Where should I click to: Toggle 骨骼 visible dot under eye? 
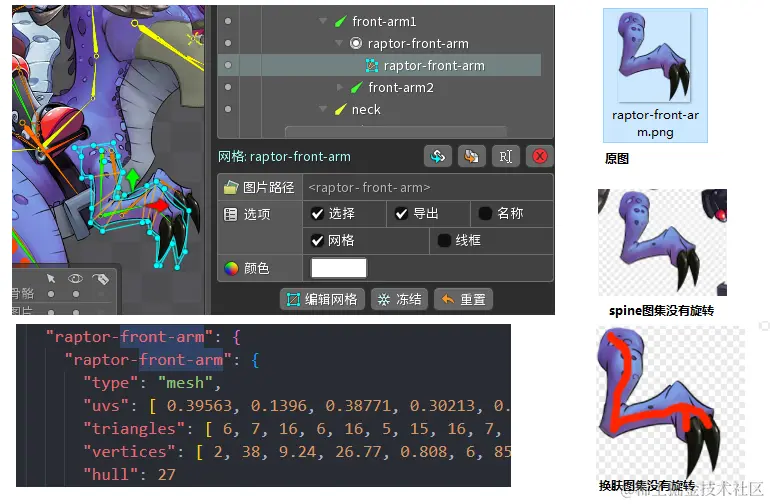(76, 294)
